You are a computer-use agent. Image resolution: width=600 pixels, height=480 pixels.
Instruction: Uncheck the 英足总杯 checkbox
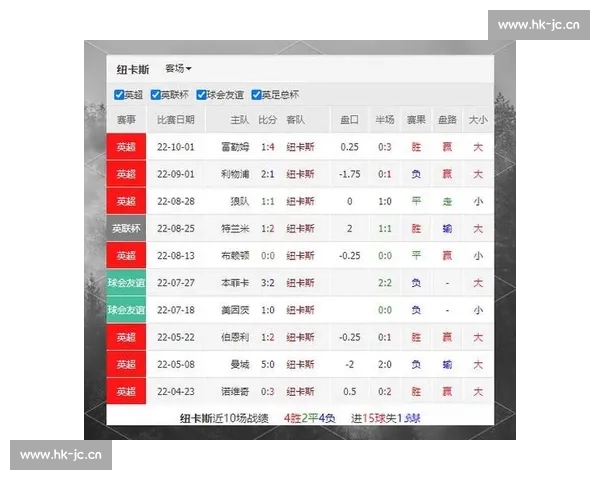[256, 95]
